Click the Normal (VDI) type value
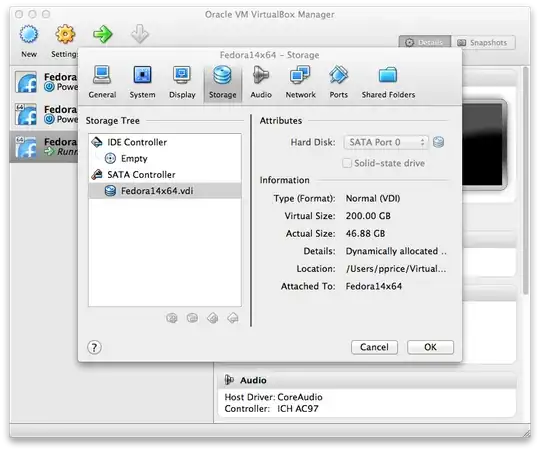The width and height of the screenshot is (540, 451). (x=373, y=198)
